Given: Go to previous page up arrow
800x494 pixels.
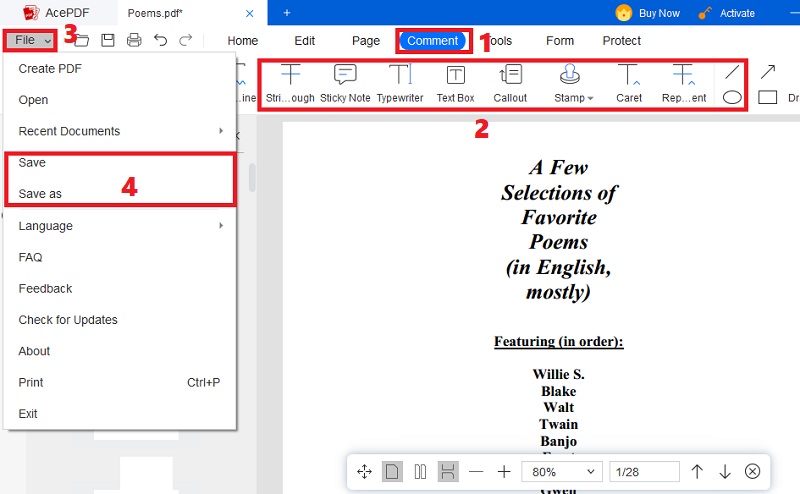Looking at the screenshot, I should pos(697,472).
